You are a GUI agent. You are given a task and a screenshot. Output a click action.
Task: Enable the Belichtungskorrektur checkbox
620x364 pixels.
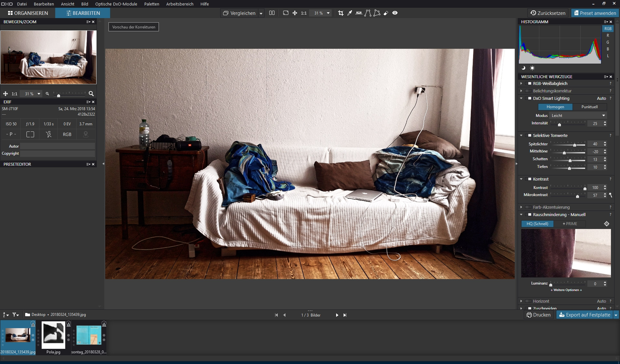pos(528,91)
